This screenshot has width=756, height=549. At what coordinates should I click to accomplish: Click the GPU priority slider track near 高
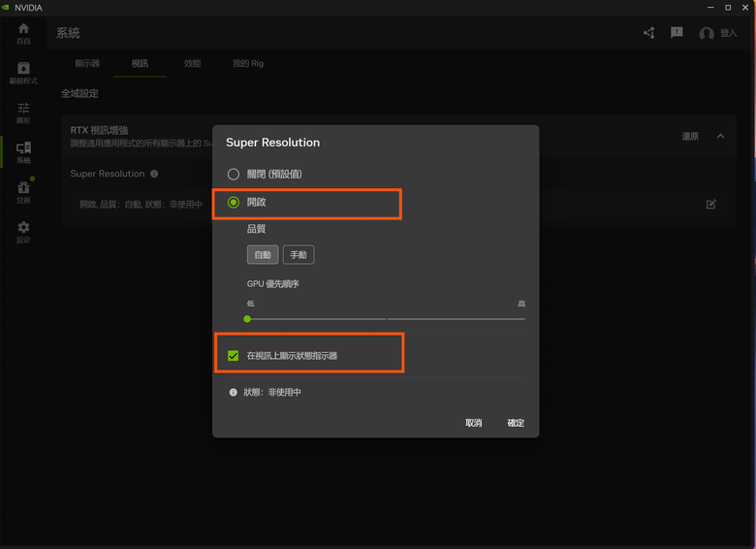519,319
